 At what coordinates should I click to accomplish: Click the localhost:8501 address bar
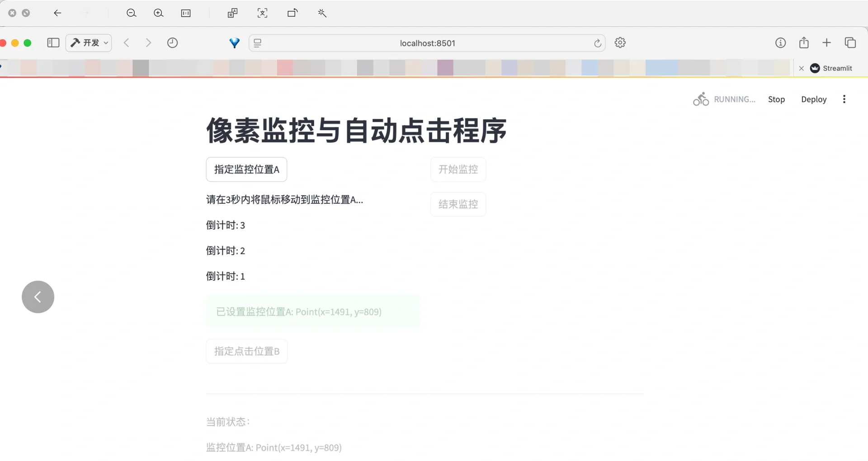click(427, 43)
